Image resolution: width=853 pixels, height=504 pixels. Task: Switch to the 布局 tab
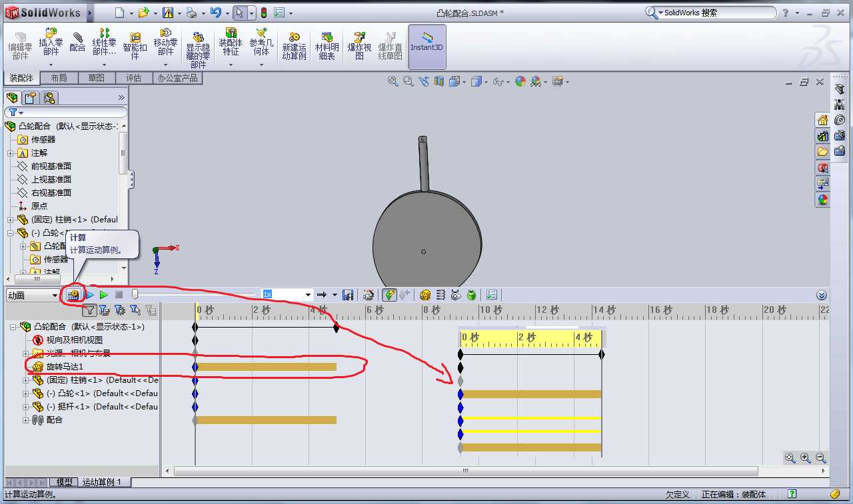[59, 78]
